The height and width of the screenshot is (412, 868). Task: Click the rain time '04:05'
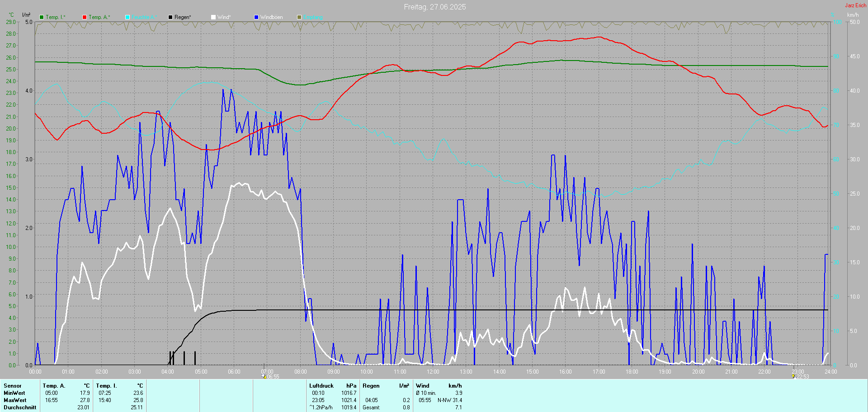pyautogui.click(x=372, y=400)
